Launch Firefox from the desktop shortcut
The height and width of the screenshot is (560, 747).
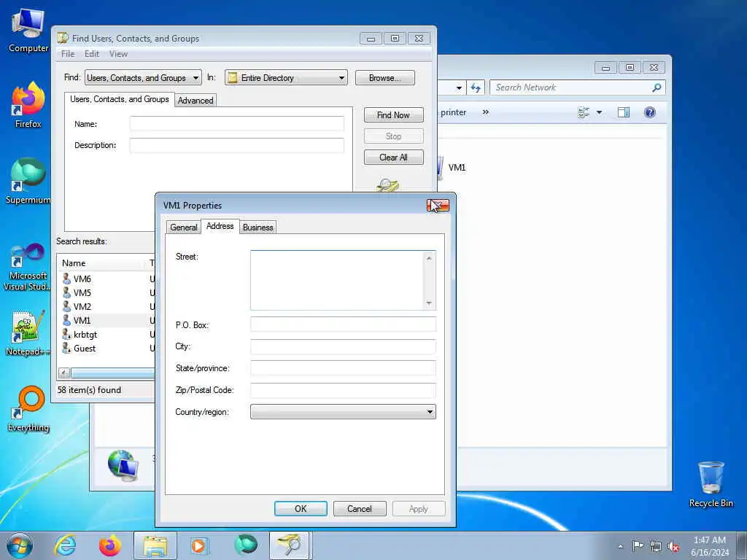(x=28, y=105)
